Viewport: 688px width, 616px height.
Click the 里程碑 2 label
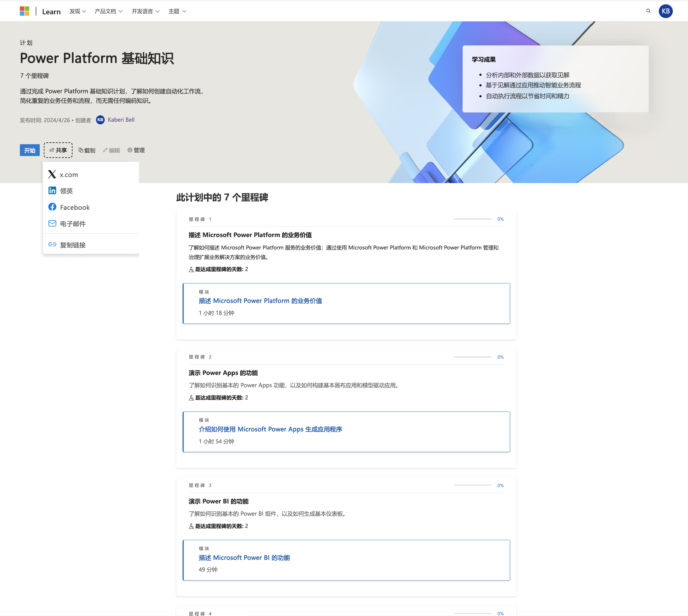pos(200,357)
